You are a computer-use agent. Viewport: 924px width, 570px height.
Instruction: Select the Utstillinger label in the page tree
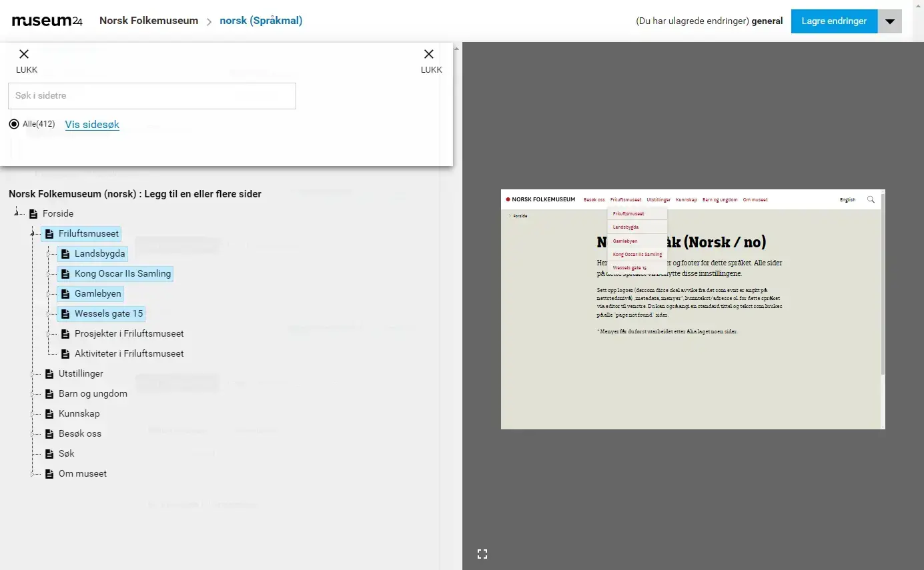coord(81,374)
